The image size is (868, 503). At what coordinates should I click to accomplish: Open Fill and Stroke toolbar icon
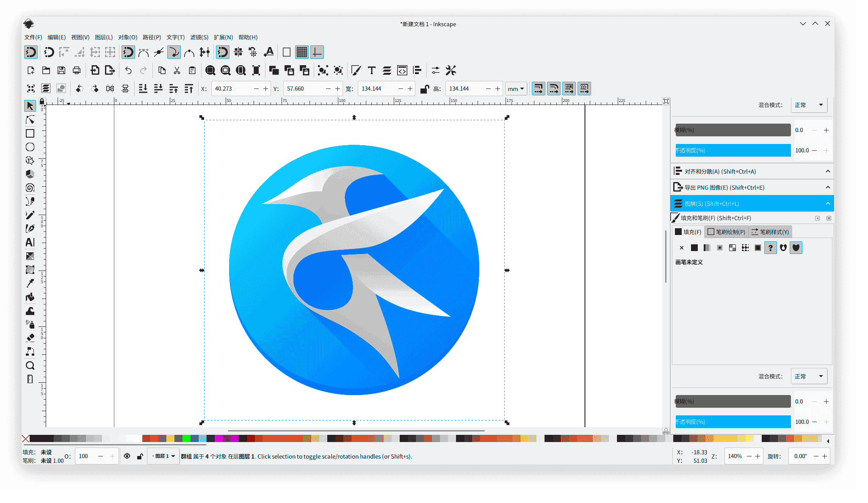pos(356,70)
